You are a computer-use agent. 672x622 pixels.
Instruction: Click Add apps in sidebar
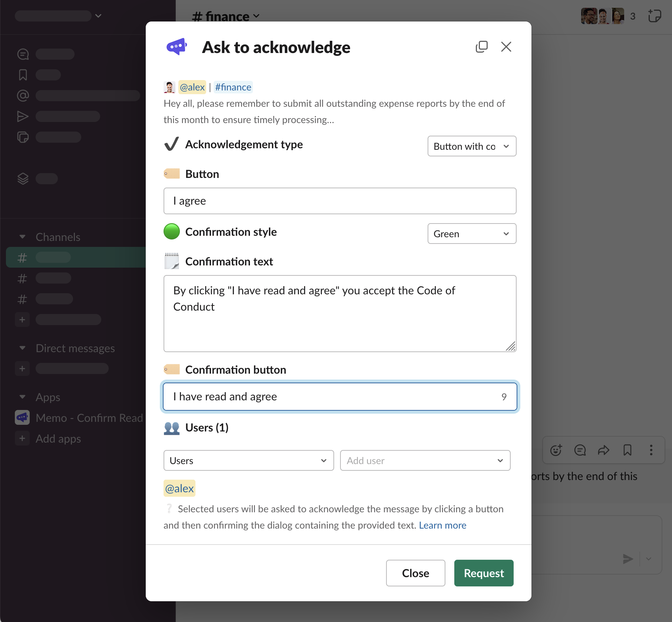pyautogui.click(x=58, y=439)
